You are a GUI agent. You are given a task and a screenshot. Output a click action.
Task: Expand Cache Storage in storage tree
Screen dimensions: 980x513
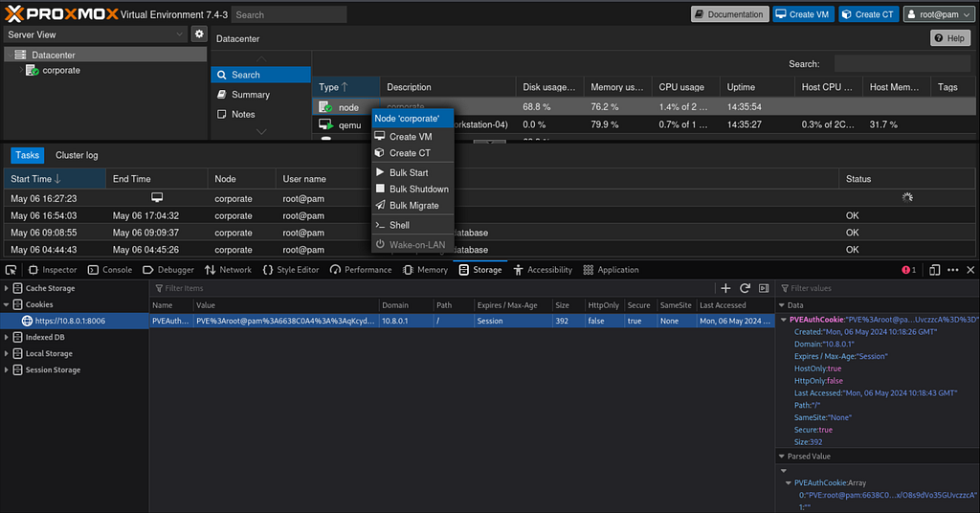pyautogui.click(x=7, y=288)
